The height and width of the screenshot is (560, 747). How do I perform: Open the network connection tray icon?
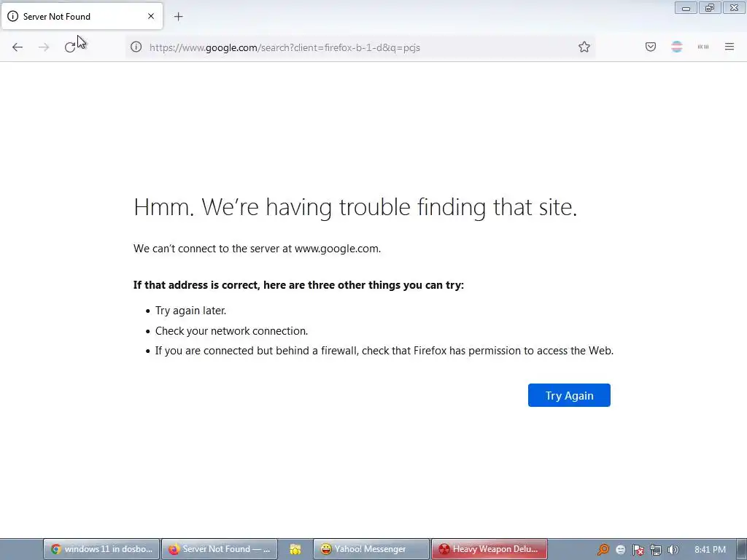656,550
